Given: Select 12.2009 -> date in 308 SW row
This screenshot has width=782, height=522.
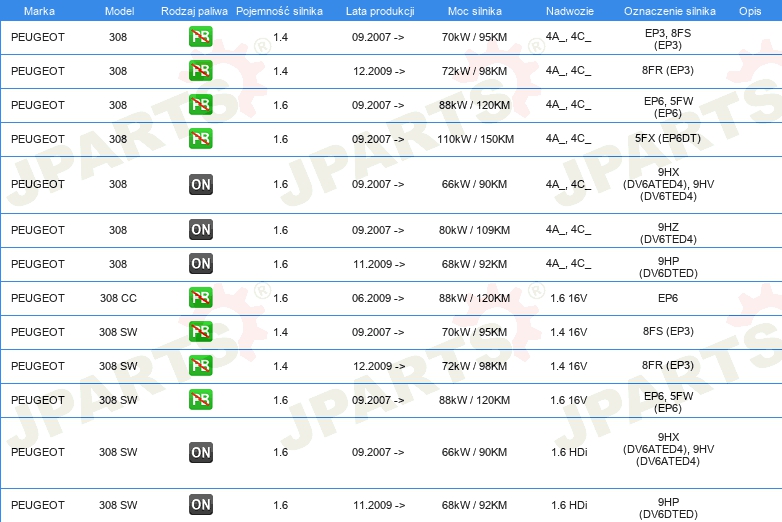Looking at the screenshot, I should pos(379,366).
